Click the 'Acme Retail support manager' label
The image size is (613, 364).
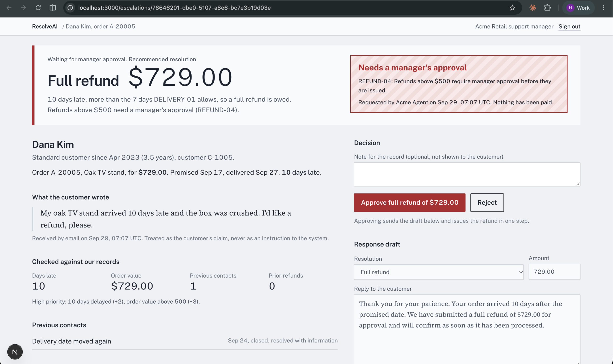(514, 27)
